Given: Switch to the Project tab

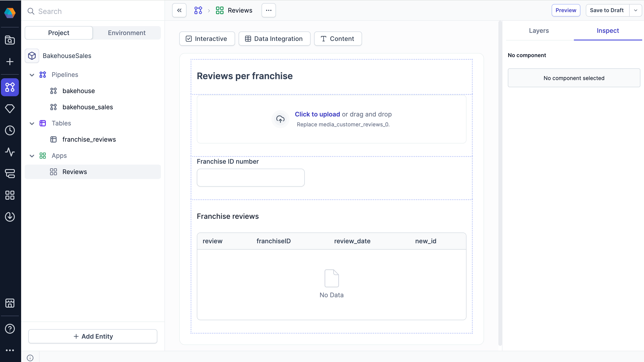Looking at the screenshot, I should [x=59, y=33].
